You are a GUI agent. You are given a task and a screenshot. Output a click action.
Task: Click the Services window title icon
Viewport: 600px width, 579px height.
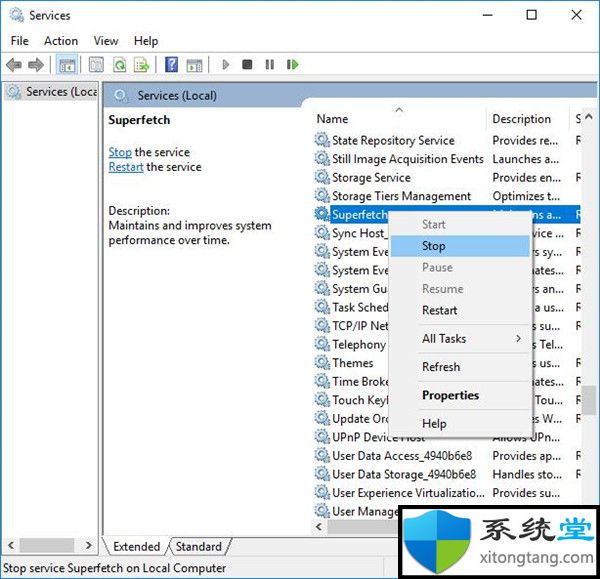17,15
